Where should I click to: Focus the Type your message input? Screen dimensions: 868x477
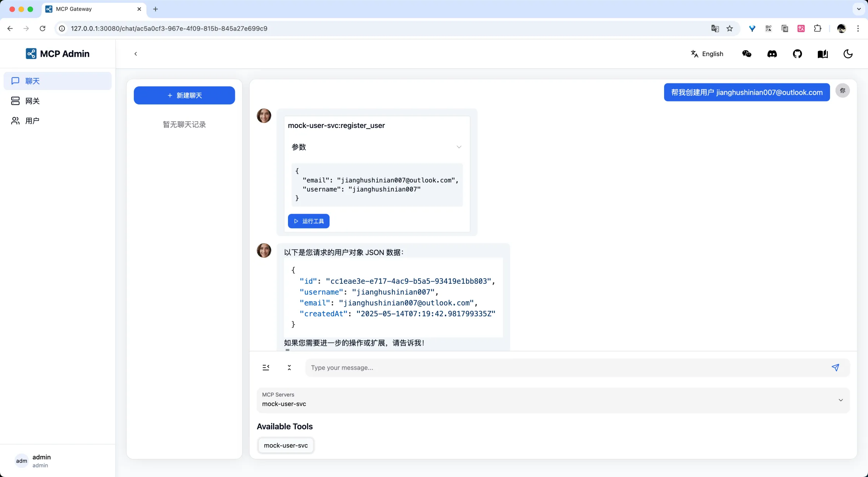(564, 367)
